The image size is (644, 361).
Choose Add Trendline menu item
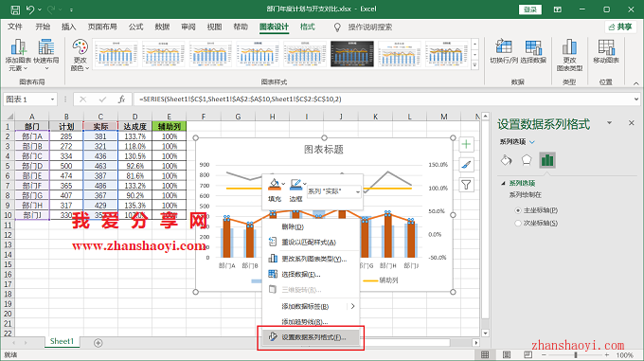tap(311, 322)
